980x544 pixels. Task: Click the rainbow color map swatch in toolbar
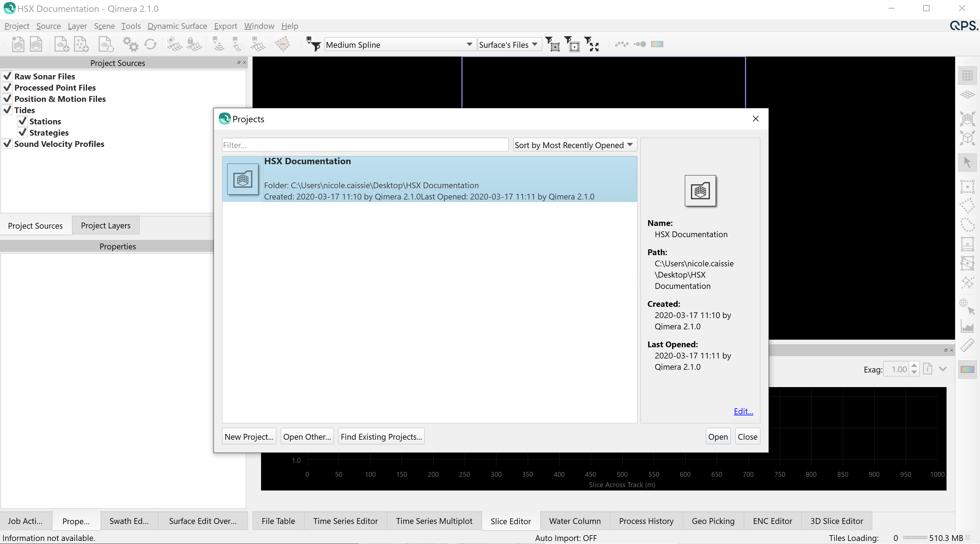click(x=657, y=44)
